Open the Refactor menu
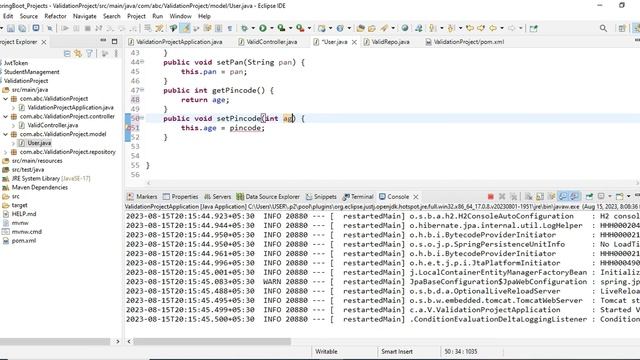Screen dimensions: 640x360 55,16
